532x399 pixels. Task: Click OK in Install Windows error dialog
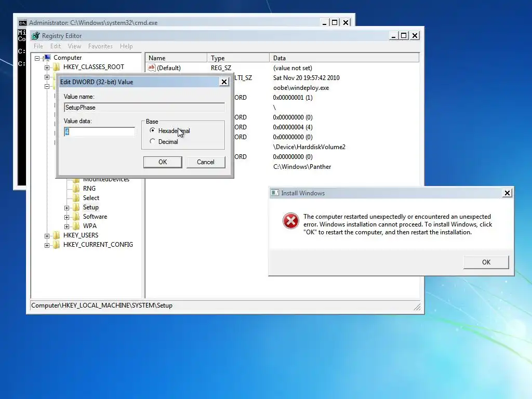(486, 262)
